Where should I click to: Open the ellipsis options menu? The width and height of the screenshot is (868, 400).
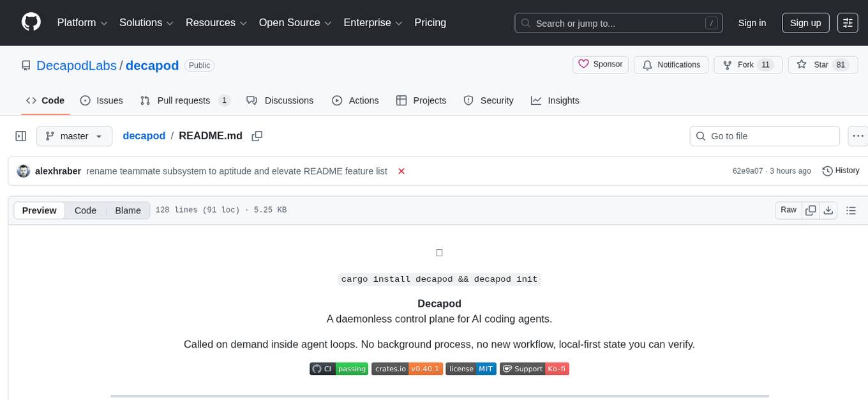[858, 135]
